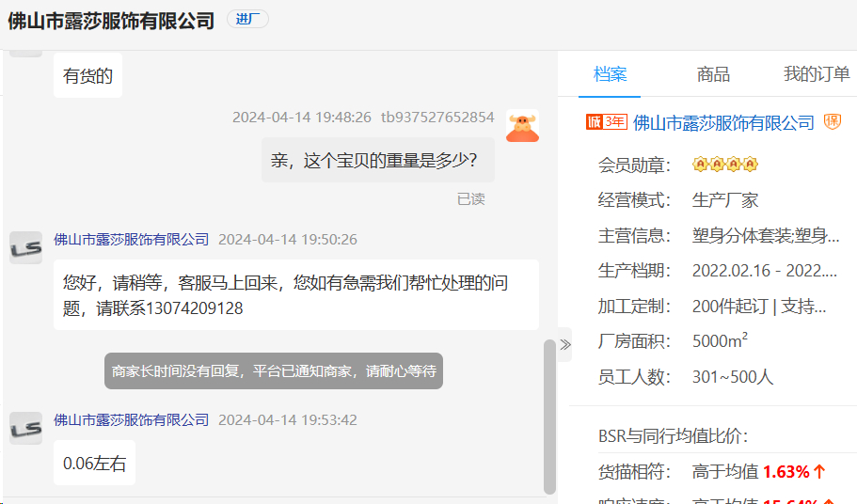Screen dimensions: 857x504
Task: Open the 我的订单 tab
Action: tap(817, 74)
